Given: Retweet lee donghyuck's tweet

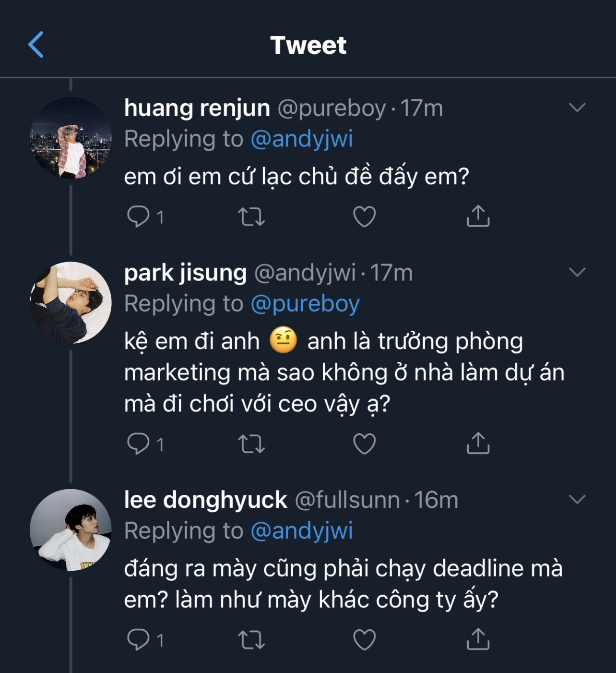Looking at the screenshot, I should coord(251,640).
